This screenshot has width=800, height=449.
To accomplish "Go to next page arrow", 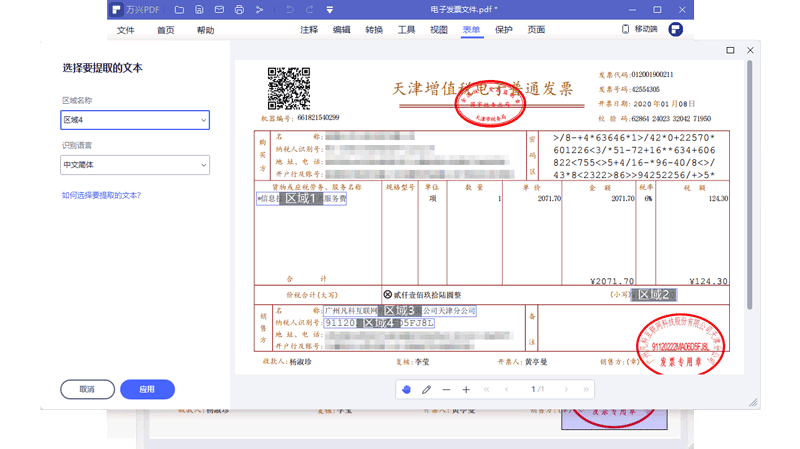I will pos(566,389).
